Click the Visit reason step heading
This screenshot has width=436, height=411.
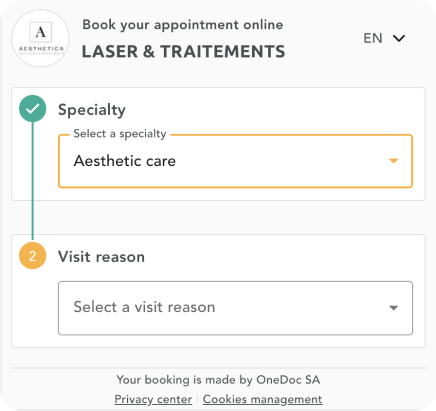click(x=101, y=257)
